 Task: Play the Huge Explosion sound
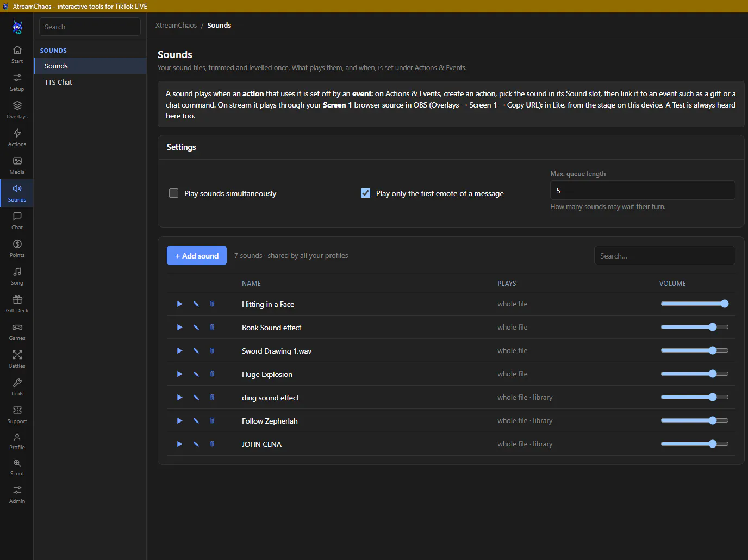tap(179, 374)
